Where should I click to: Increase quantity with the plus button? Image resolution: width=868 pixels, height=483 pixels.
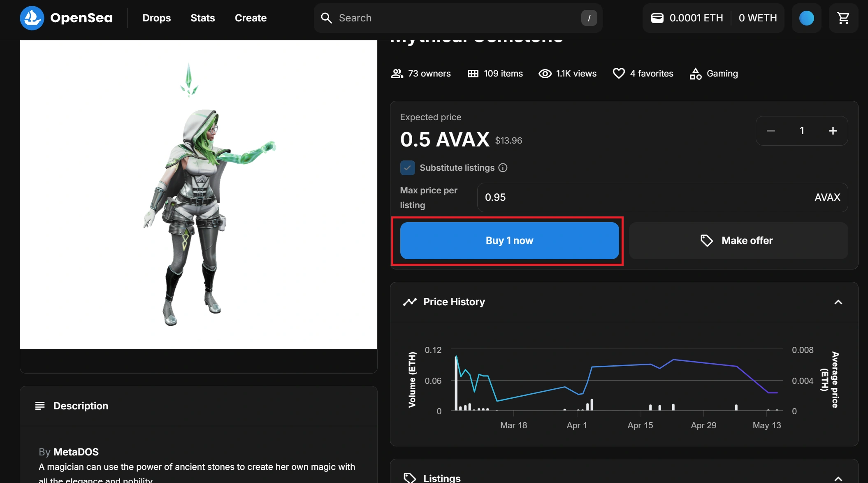[x=833, y=131]
